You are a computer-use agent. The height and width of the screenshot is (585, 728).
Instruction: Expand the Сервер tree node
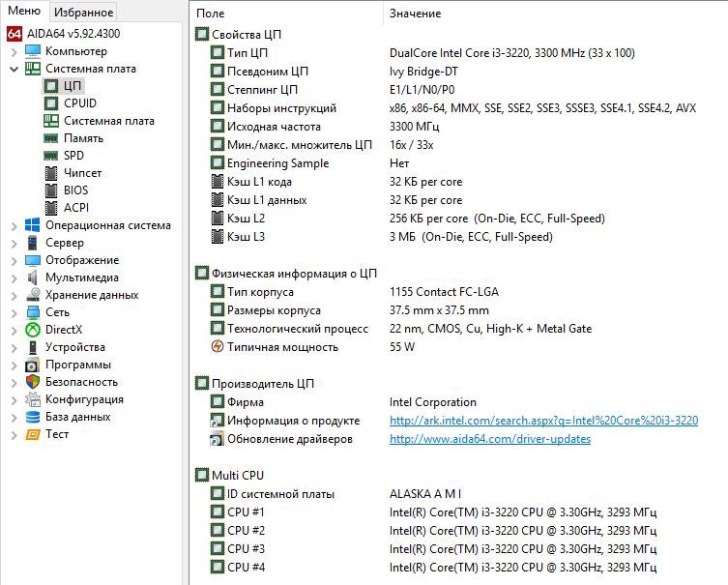14,244
